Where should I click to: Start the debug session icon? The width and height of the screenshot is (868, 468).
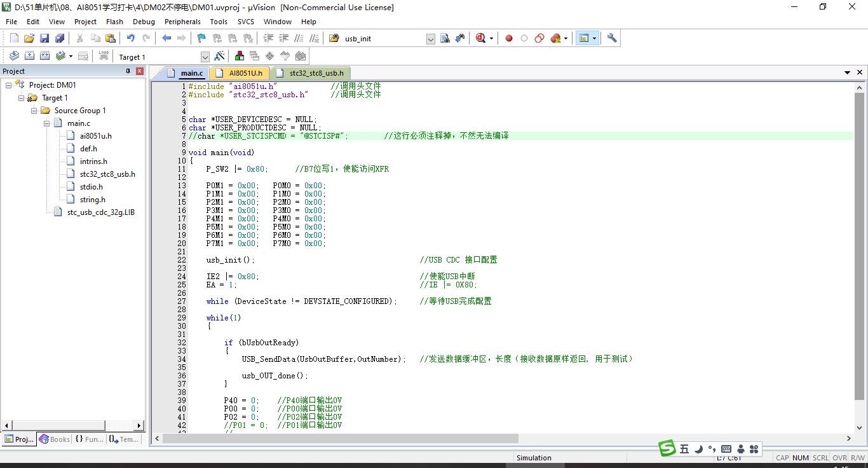[482, 39]
